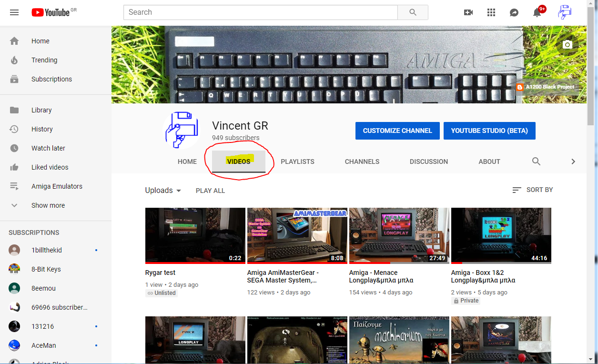This screenshot has height=364, width=598.
Task: Click the banner camera edit icon
Action: tap(567, 44)
